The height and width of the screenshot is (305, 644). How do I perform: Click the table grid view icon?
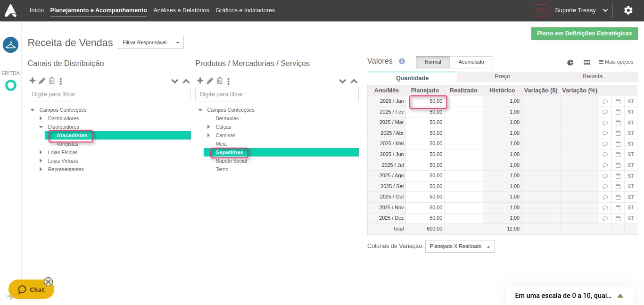pyautogui.click(x=586, y=62)
